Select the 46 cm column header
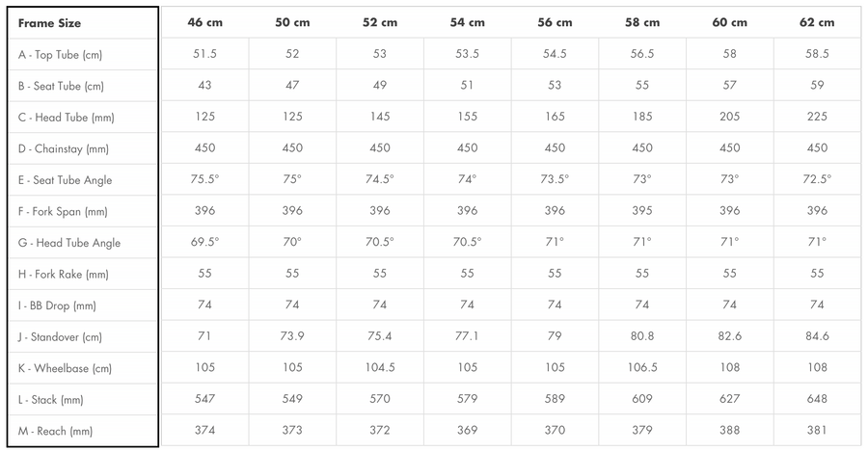This screenshot has height=451, width=868. pyautogui.click(x=204, y=23)
